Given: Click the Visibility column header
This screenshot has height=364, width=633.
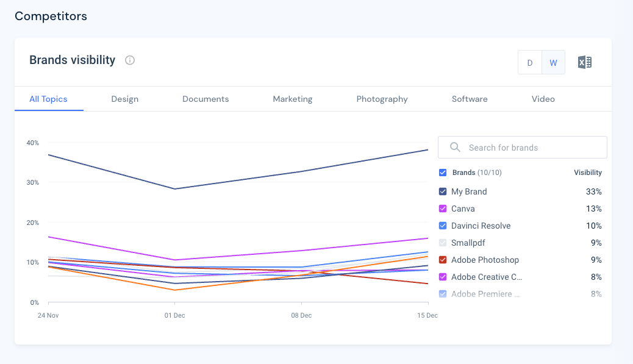Looking at the screenshot, I should point(587,173).
